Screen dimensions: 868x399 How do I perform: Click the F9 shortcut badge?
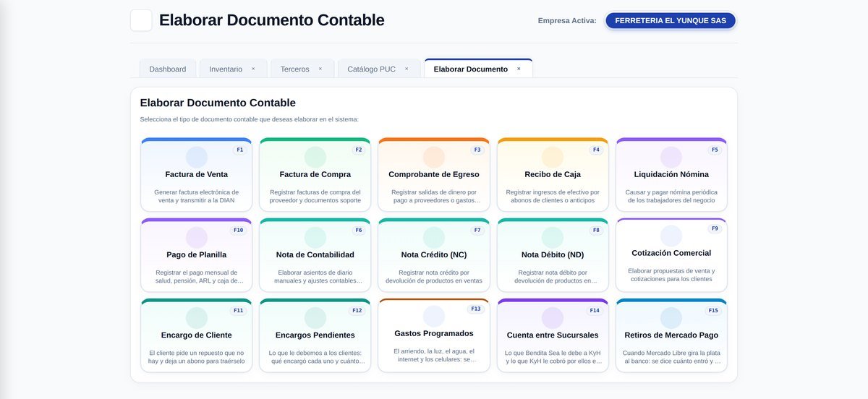(715, 228)
